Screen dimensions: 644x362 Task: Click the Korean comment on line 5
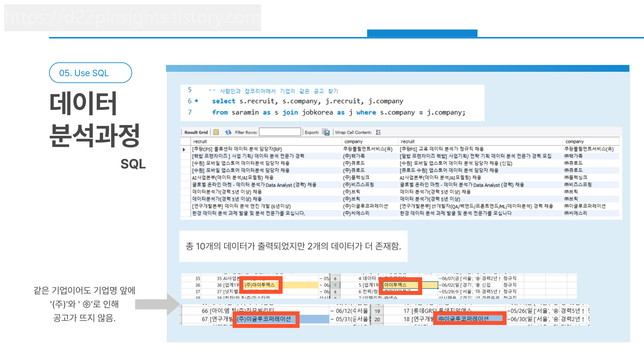[273, 91]
